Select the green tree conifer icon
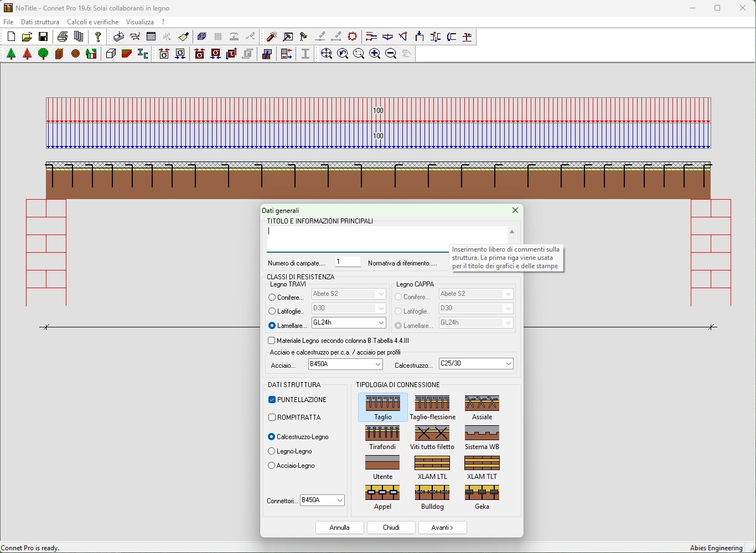Viewport: 756px width, 553px height. tap(11, 54)
